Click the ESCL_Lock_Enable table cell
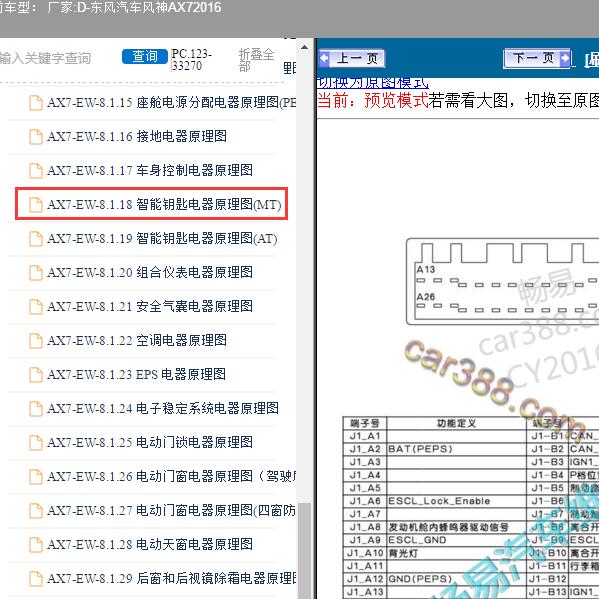Screen dimensions: 599x599 click(x=457, y=501)
